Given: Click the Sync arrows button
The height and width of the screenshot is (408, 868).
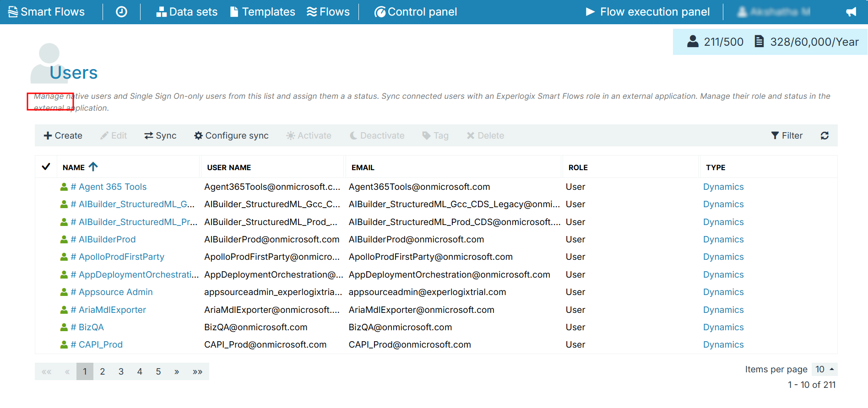Looking at the screenshot, I should click(160, 135).
